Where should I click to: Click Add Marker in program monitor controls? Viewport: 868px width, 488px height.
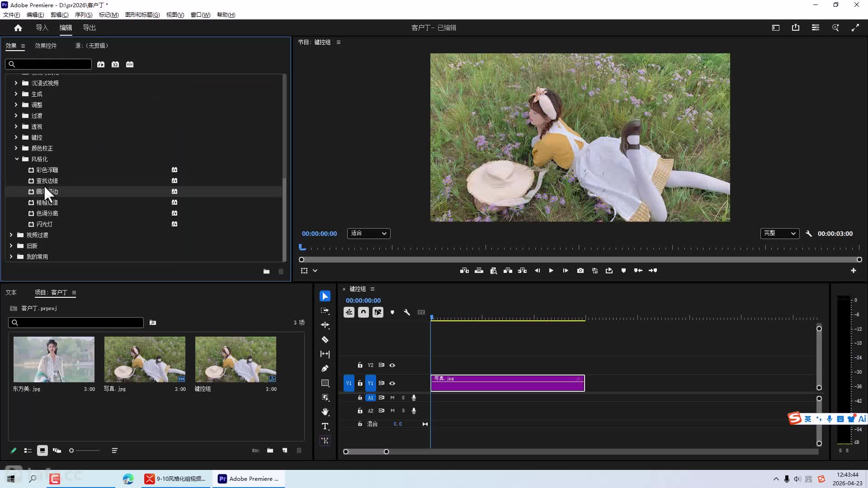(624, 271)
